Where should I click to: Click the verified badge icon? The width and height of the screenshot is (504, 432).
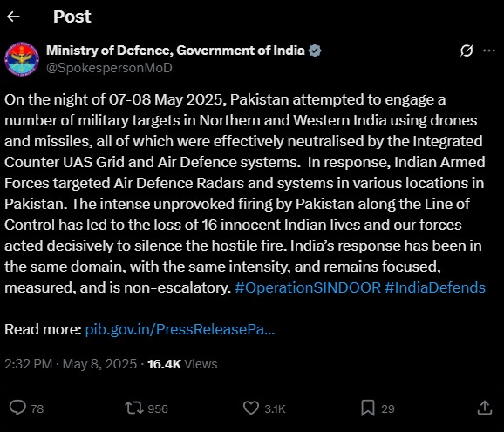point(315,51)
